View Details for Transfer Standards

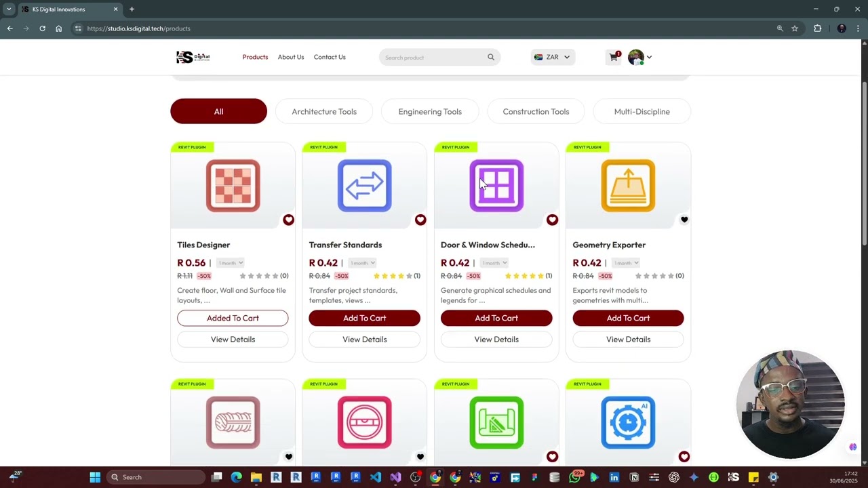[364, 339]
